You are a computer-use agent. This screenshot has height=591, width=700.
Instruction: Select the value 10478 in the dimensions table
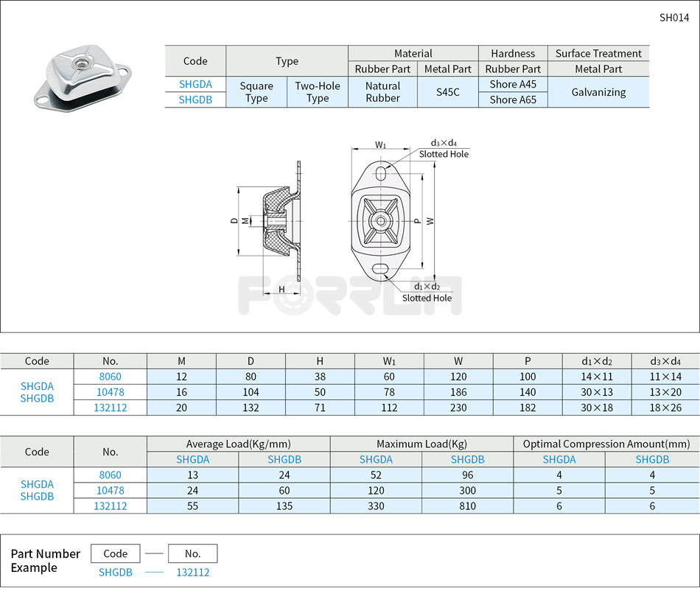click(111, 392)
